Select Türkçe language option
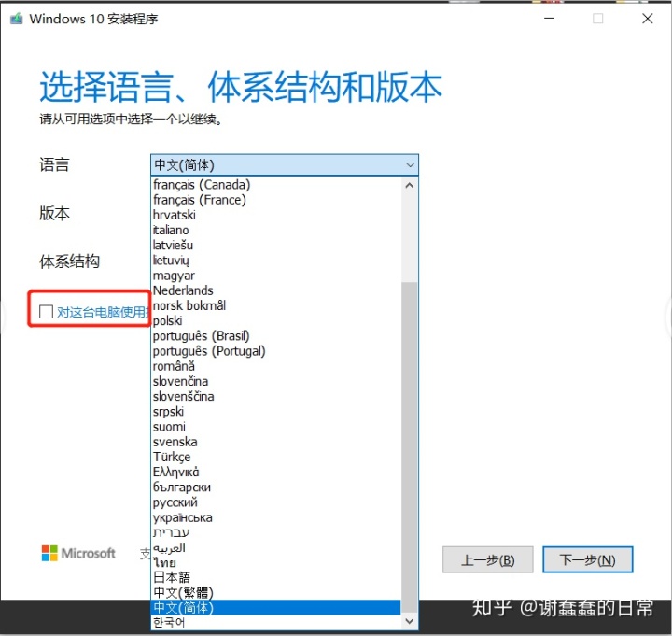The width and height of the screenshot is (672, 636). 276,457
